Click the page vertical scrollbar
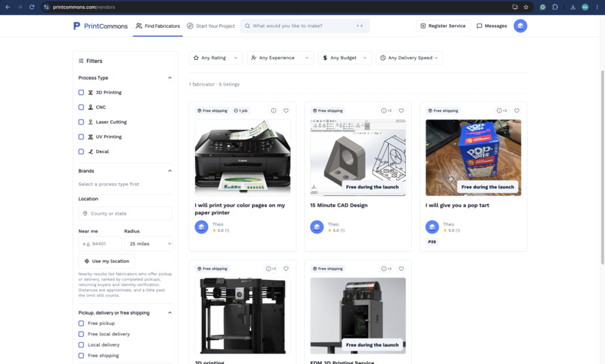The image size is (605, 364). click(x=602, y=167)
